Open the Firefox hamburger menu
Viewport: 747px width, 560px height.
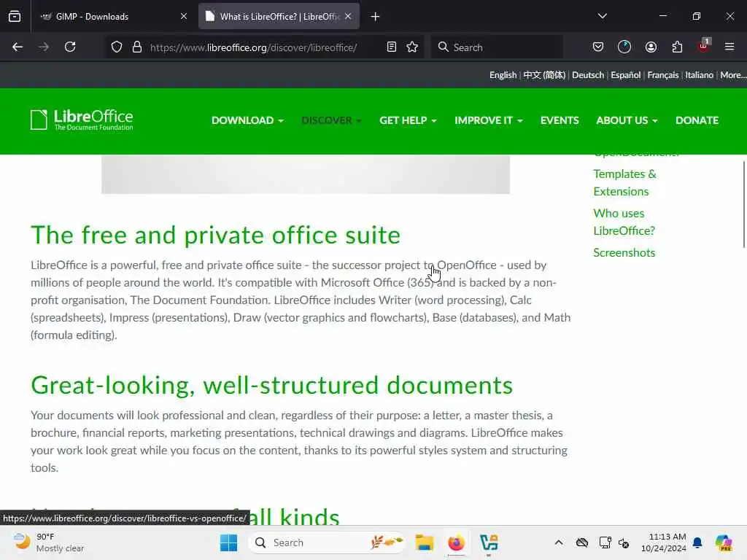729,47
